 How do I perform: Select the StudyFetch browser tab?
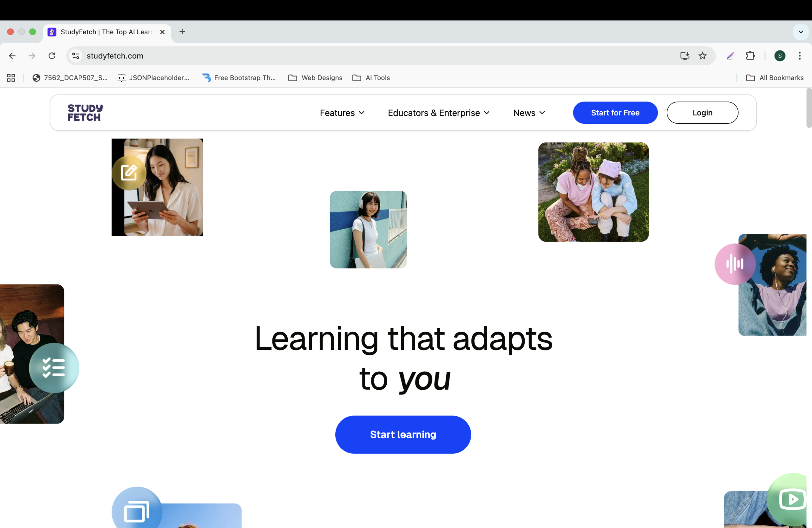point(106,32)
